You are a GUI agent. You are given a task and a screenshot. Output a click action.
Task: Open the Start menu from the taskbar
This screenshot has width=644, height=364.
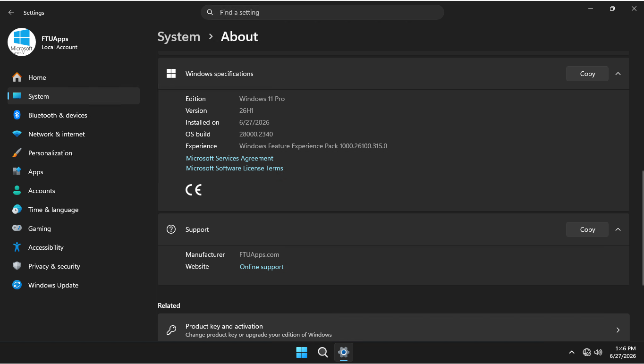(302, 352)
